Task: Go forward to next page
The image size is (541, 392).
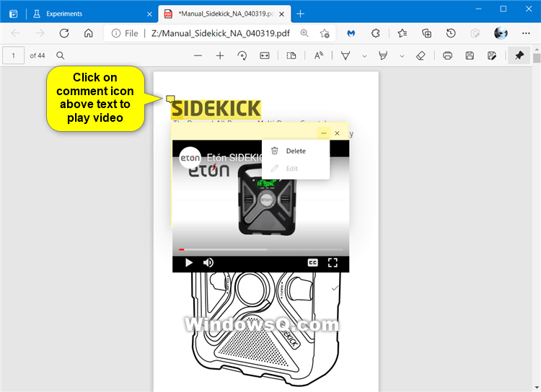Action: [40, 33]
